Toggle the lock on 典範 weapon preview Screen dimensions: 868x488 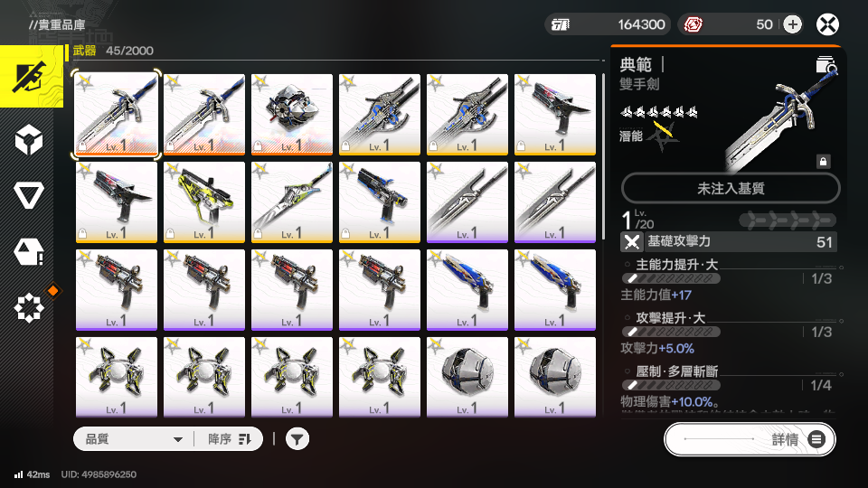823,162
